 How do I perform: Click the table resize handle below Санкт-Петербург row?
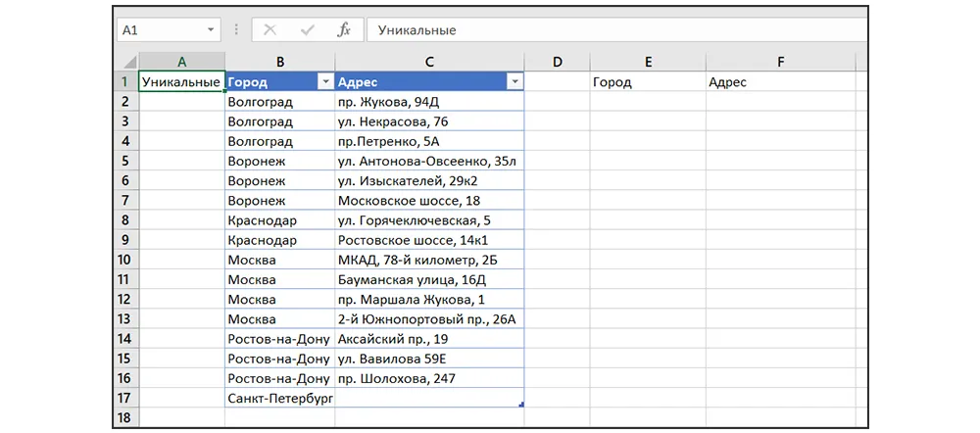(x=520, y=404)
